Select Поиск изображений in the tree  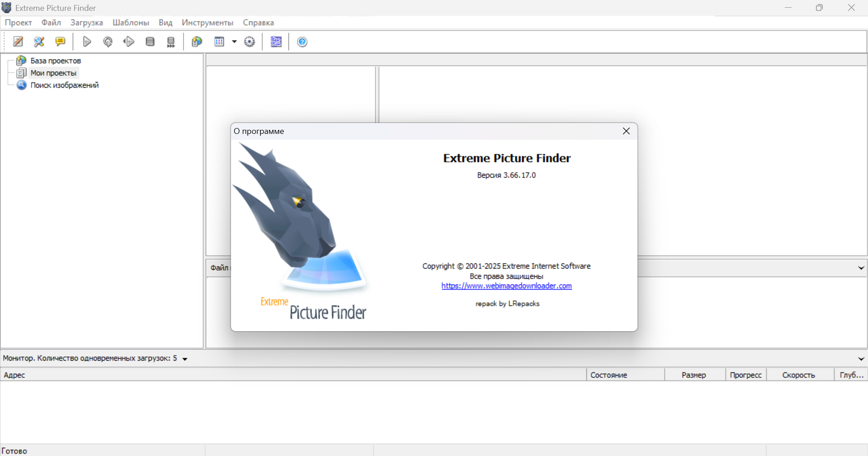64,85
